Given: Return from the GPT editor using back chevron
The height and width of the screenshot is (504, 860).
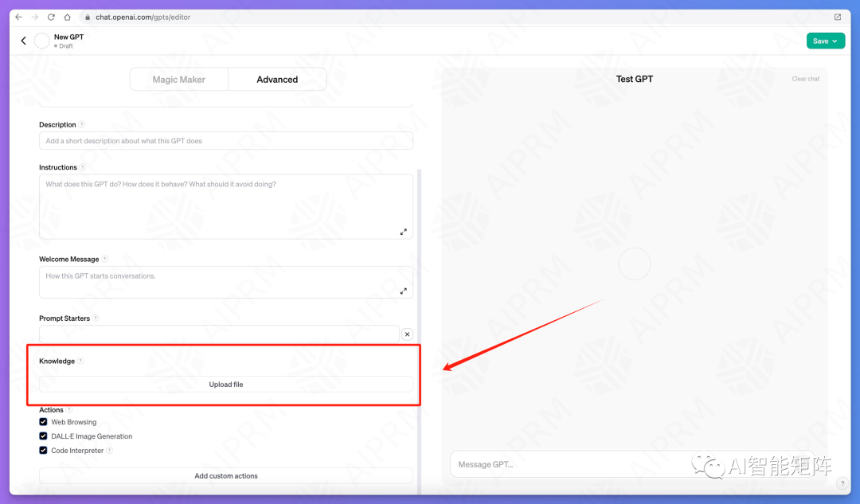Looking at the screenshot, I should tap(24, 41).
